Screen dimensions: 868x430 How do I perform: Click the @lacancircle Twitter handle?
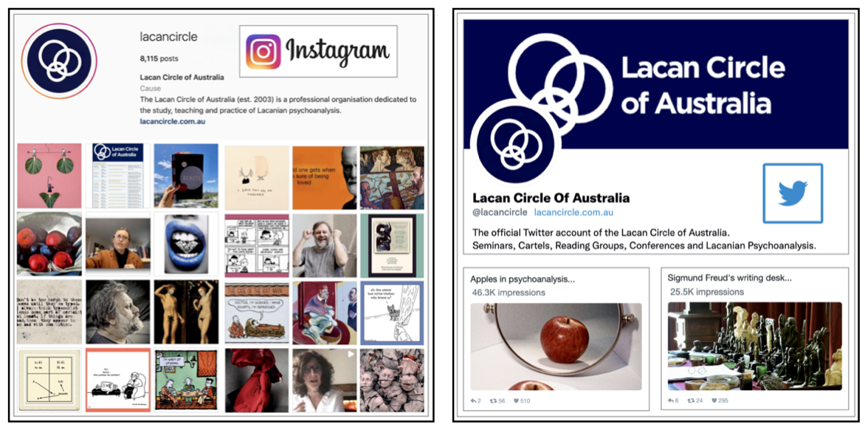coord(500,212)
